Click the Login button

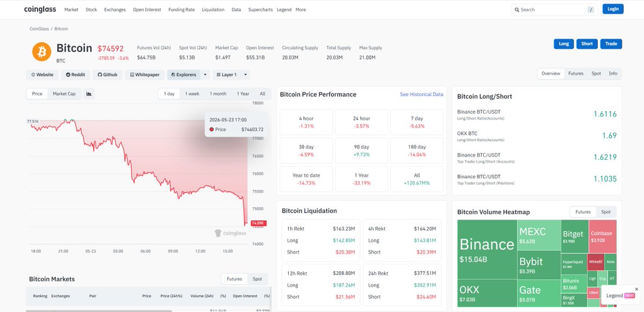613,9
